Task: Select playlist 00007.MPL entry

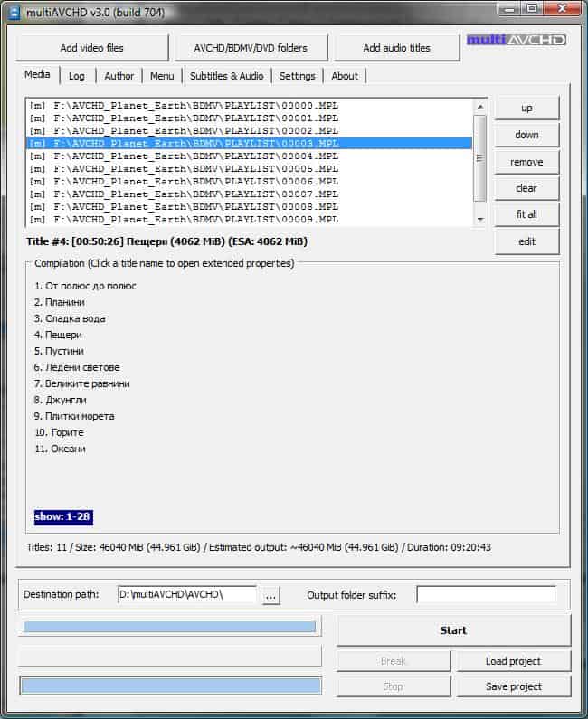Action: 249,194
